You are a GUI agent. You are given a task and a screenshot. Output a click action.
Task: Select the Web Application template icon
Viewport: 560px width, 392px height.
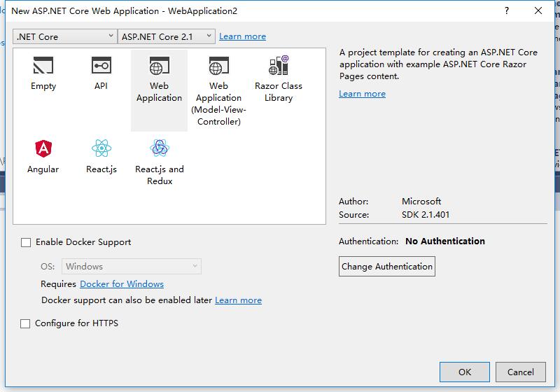pyautogui.click(x=159, y=67)
